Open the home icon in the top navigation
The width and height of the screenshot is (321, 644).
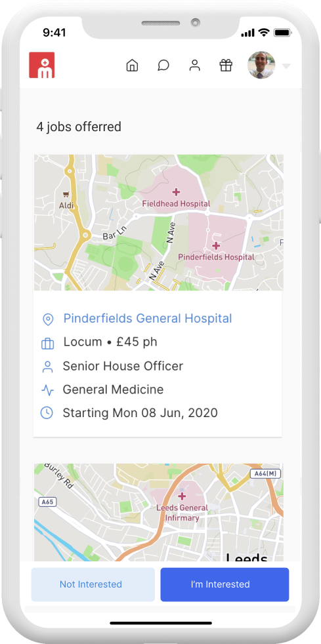[132, 66]
